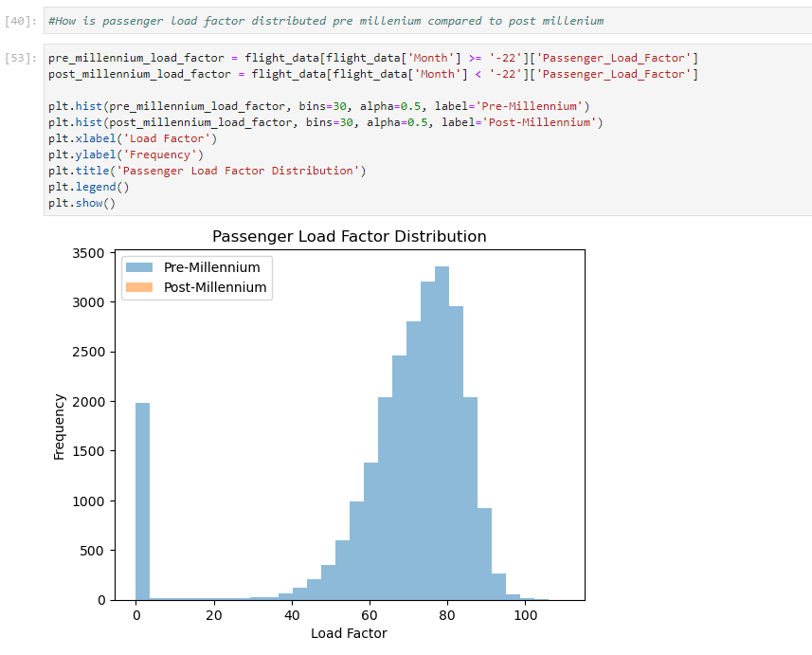Place cursor on the plt.legend() line
812x655 pixels.
tap(85, 187)
